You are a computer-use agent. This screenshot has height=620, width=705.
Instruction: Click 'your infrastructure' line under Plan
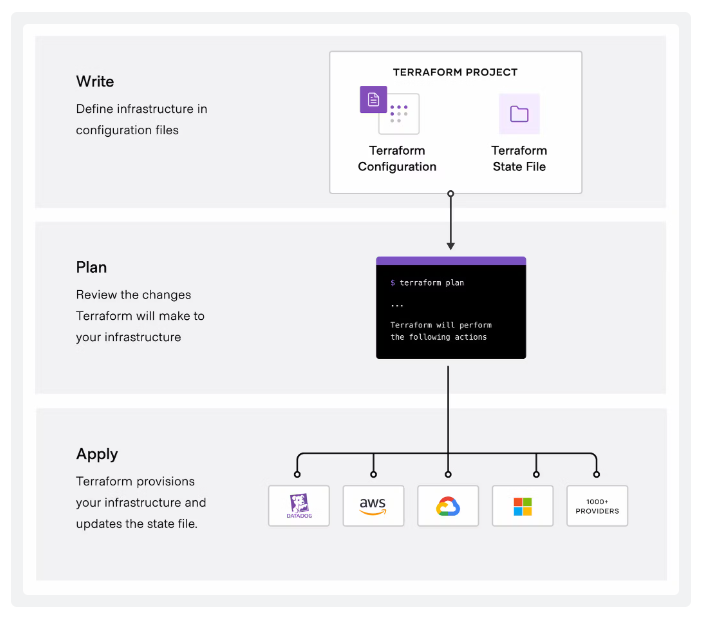tap(129, 337)
